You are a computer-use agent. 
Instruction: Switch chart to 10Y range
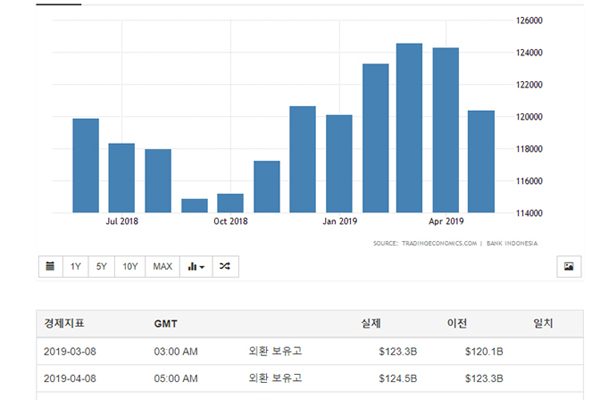coord(130,266)
